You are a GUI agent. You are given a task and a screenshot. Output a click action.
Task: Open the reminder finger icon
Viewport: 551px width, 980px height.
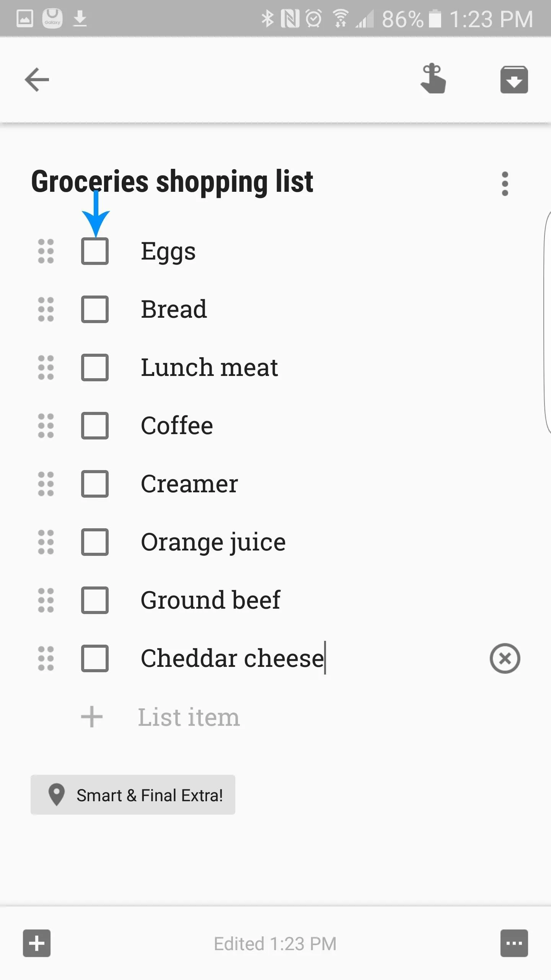433,79
